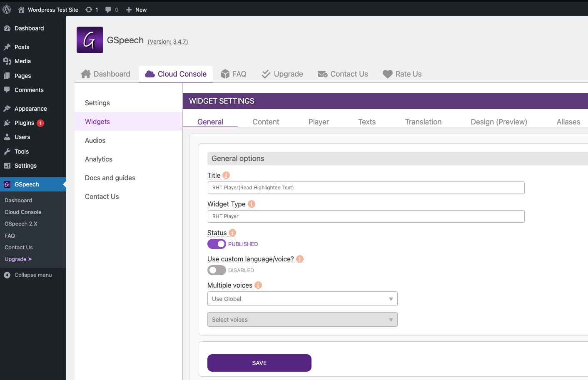Click New in the admin bar
The width and height of the screenshot is (588, 380).
pos(136,10)
